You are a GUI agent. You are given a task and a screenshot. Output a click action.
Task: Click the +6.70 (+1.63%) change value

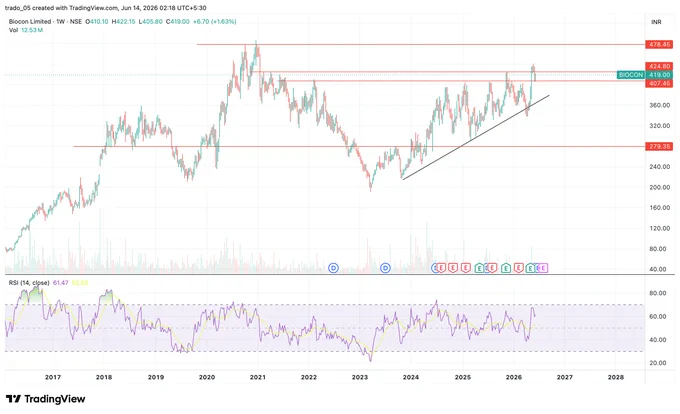coord(214,21)
